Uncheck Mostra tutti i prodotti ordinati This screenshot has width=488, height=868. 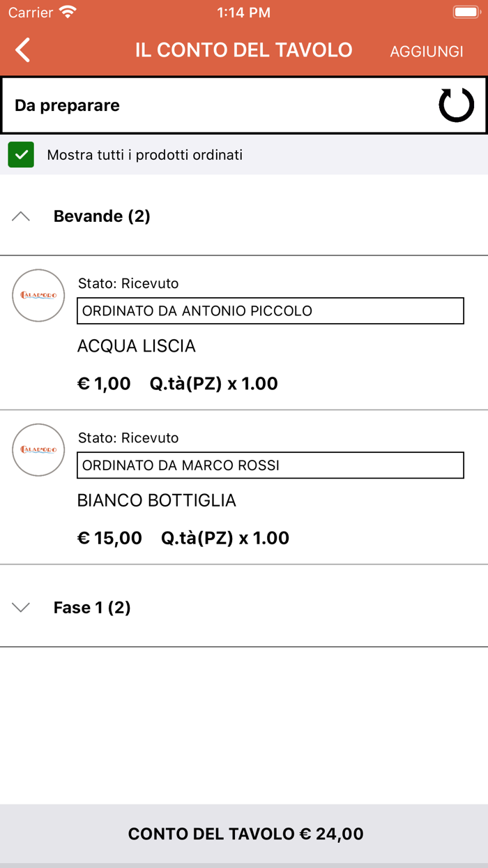tap(21, 155)
